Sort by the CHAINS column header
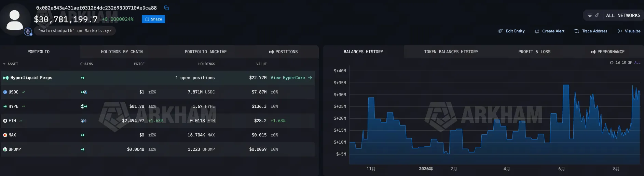The width and height of the screenshot is (644, 176). coord(86,64)
